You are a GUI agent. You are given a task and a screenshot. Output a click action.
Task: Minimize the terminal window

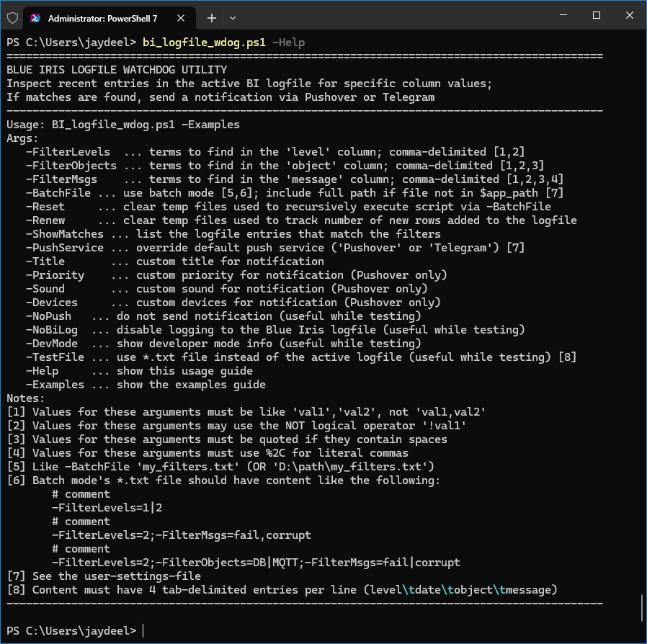coord(563,15)
